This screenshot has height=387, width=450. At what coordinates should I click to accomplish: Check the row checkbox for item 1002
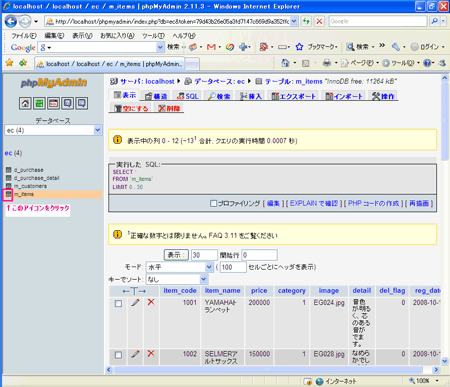tap(118, 355)
